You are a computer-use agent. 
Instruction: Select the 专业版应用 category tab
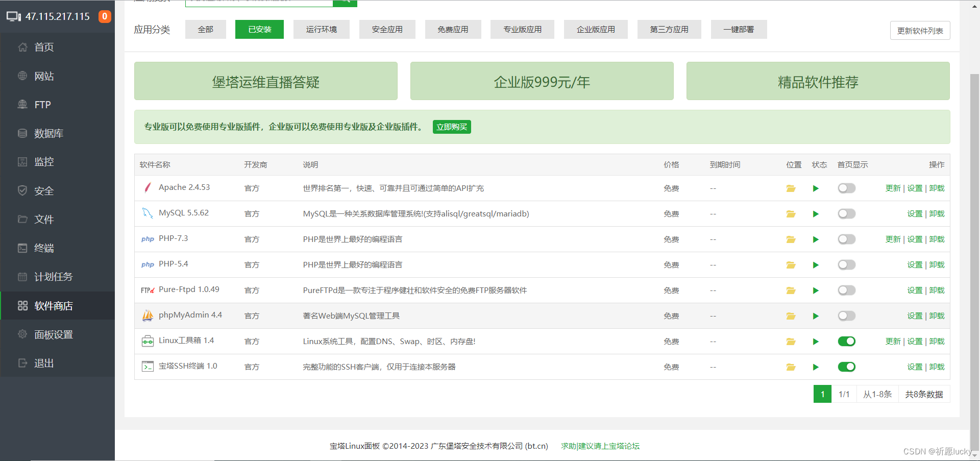coord(523,30)
